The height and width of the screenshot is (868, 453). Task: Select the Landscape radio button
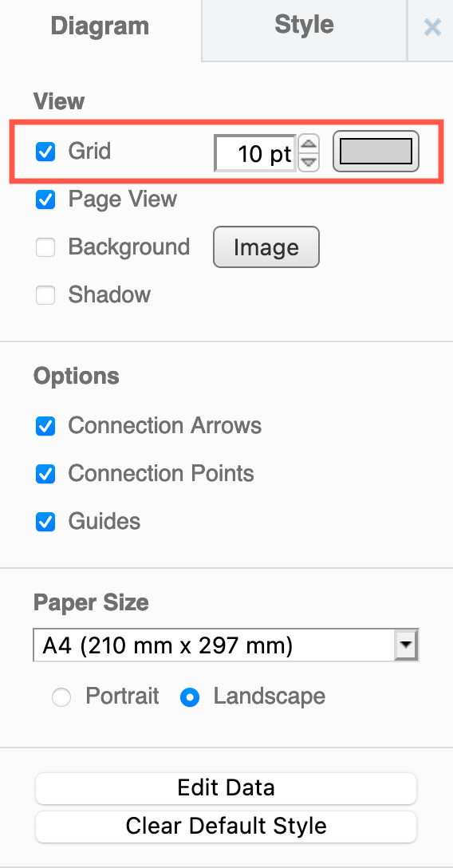[x=190, y=697]
